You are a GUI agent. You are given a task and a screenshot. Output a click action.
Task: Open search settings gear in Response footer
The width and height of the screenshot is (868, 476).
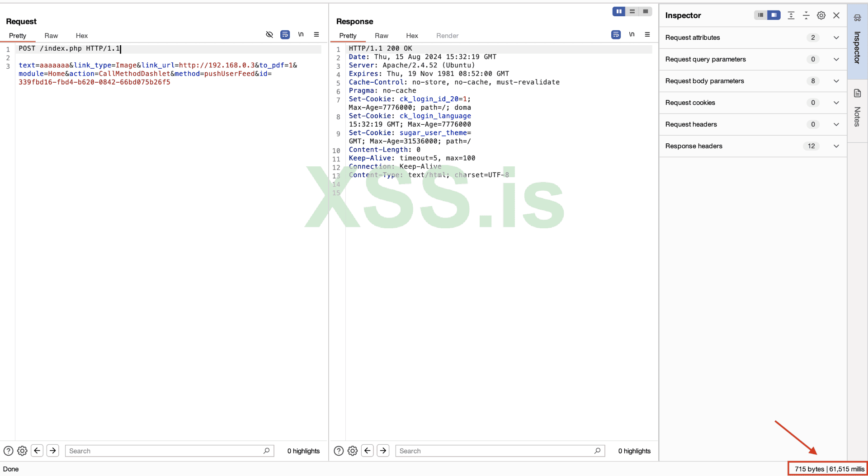pyautogui.click(x=353, y=451)
